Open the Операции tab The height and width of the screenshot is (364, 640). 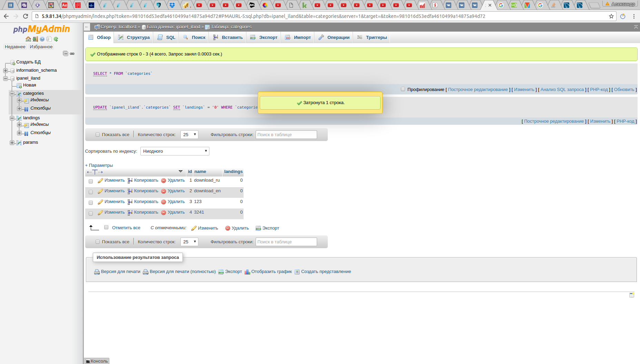coord(334,38)
